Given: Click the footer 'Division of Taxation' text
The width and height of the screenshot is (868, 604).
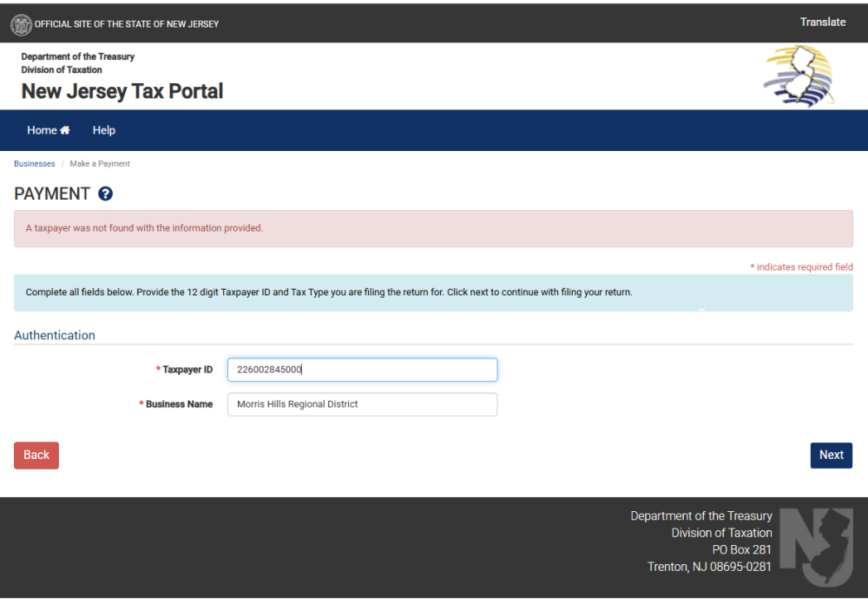Looking at the screenshot, I should click(721, 533).
